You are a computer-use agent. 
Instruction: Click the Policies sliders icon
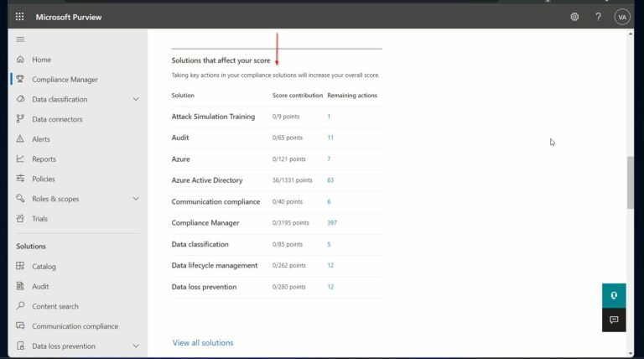pos(20,179)
